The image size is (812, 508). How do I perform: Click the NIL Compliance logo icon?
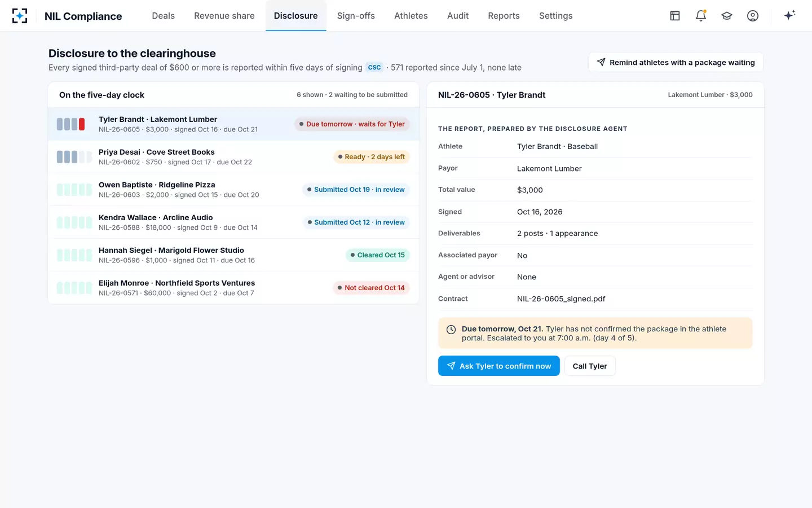coord(20,16)
